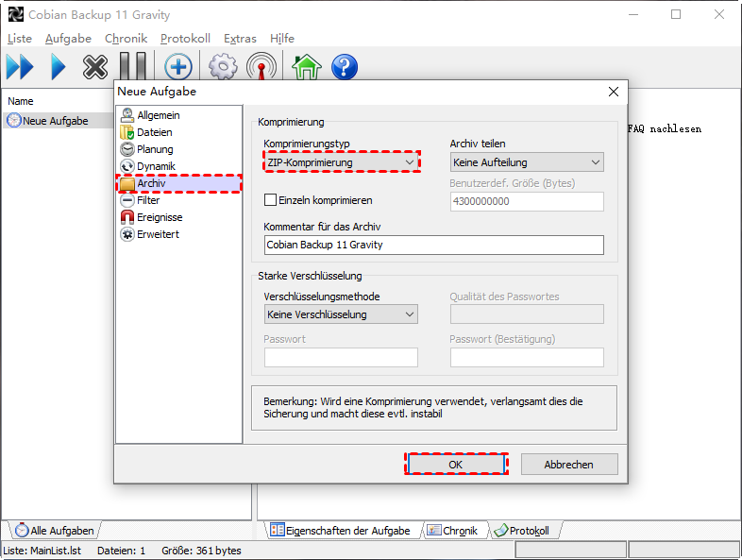Open the Protokoll menu
The width and height of the screenshot is (742, 560).
[185, 39]
